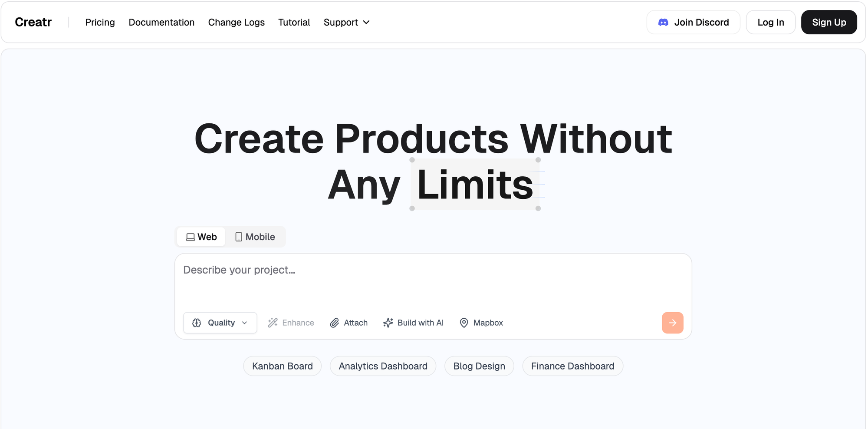Click the Attach paperclip icon
Image resolution: width=868 pixels, height=429 pixels.
[x=334, y=323]
